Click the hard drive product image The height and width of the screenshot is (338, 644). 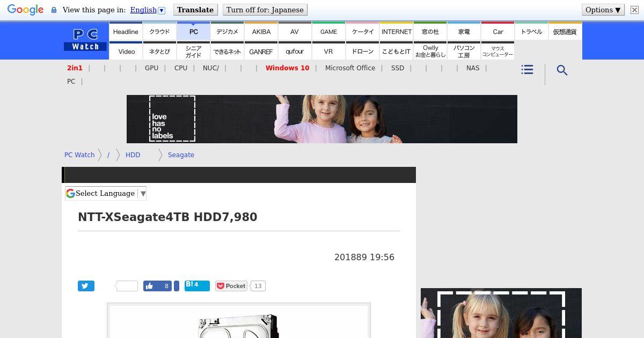click(x=239, y=321)
